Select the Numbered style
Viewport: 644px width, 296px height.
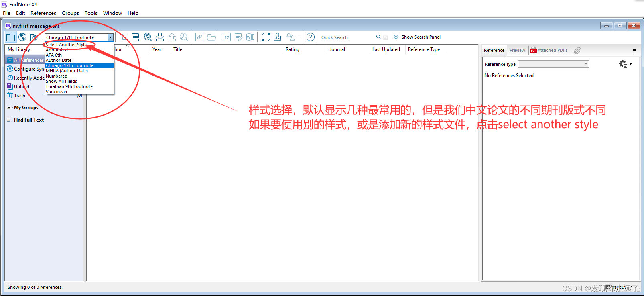tap(79, 76)
